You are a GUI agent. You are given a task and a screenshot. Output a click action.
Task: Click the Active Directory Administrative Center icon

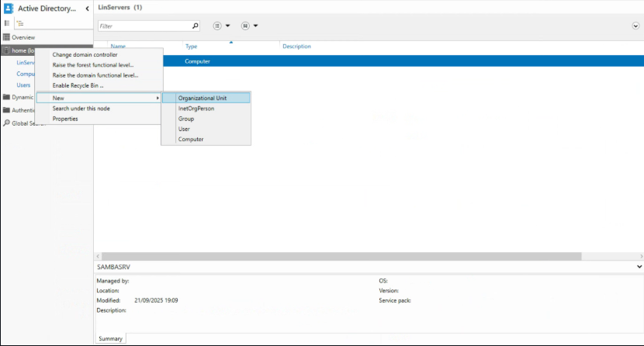point(8,9)
